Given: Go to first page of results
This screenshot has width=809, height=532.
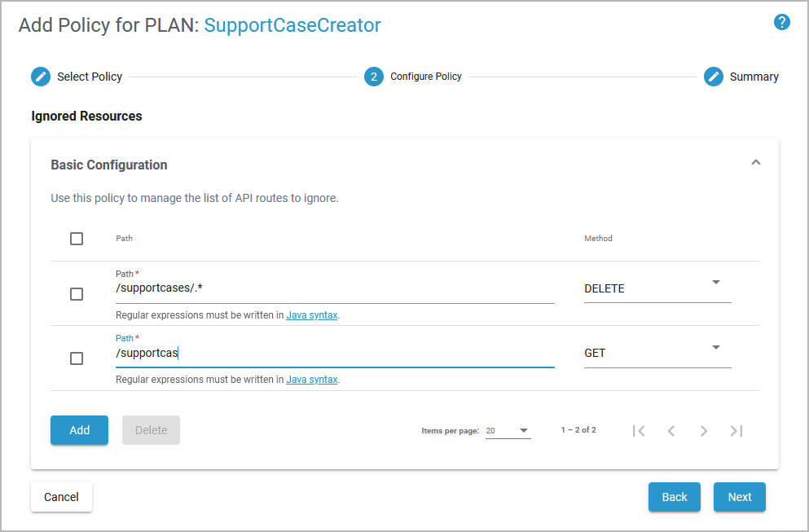Looking at the screenshot, I should coord(639,431).
